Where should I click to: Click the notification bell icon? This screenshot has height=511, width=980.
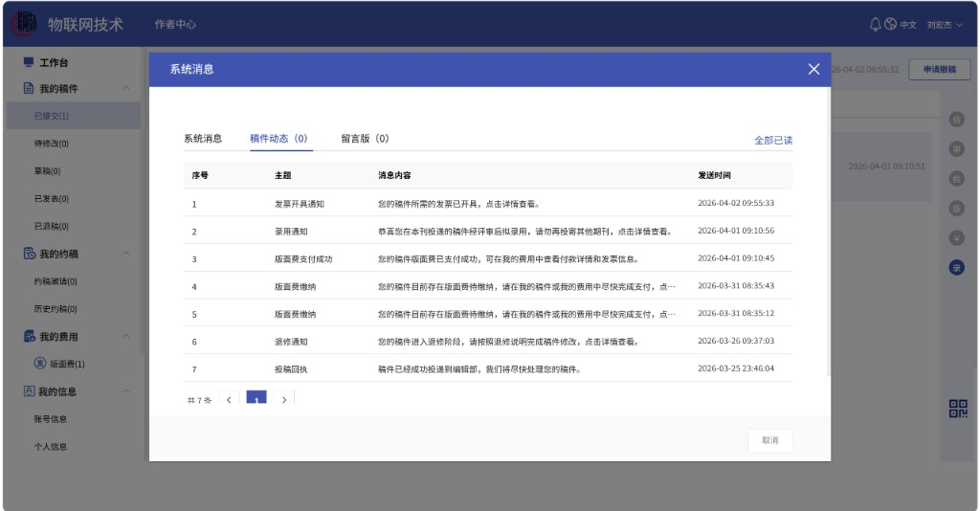(x=875, y=24)
